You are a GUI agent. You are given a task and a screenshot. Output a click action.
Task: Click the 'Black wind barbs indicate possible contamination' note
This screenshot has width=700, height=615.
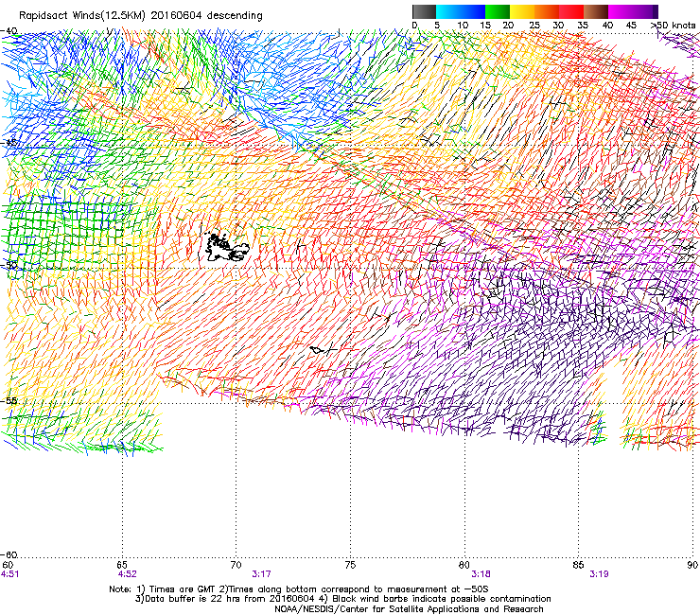442,599
